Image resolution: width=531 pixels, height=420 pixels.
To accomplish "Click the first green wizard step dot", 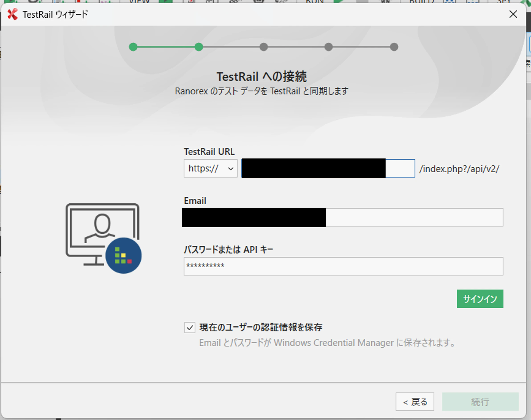I will click(x=133, y=47).
